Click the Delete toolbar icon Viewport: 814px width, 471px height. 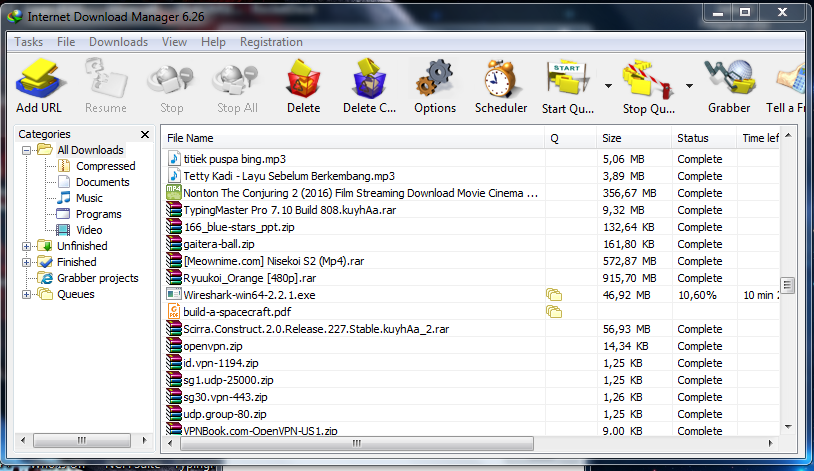[304, 78]
